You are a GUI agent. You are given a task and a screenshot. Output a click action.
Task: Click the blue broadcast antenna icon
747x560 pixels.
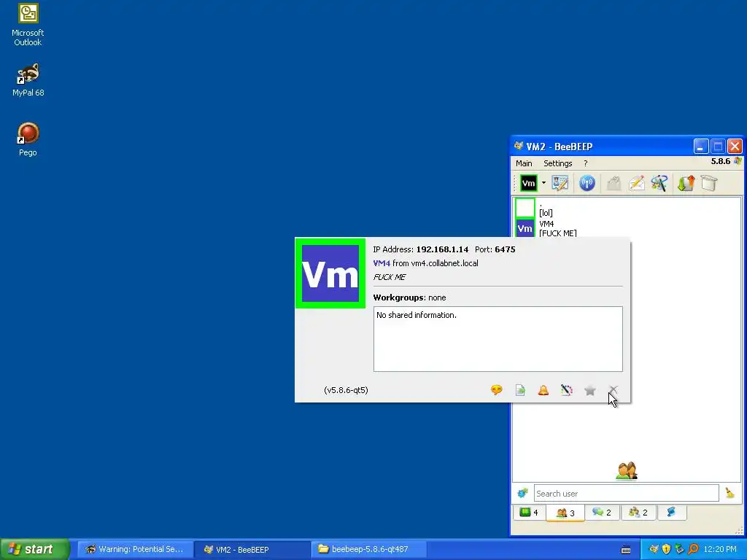tap(587, 183)
